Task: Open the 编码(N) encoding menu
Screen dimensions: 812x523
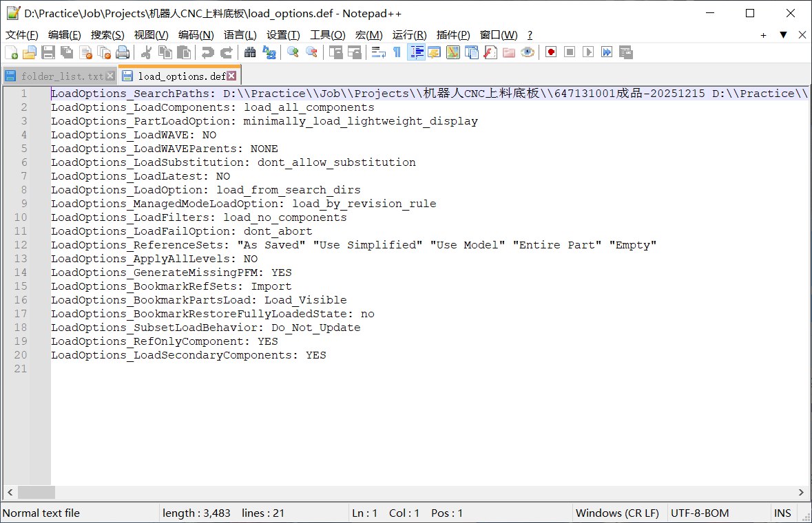Action: (196, 35)
